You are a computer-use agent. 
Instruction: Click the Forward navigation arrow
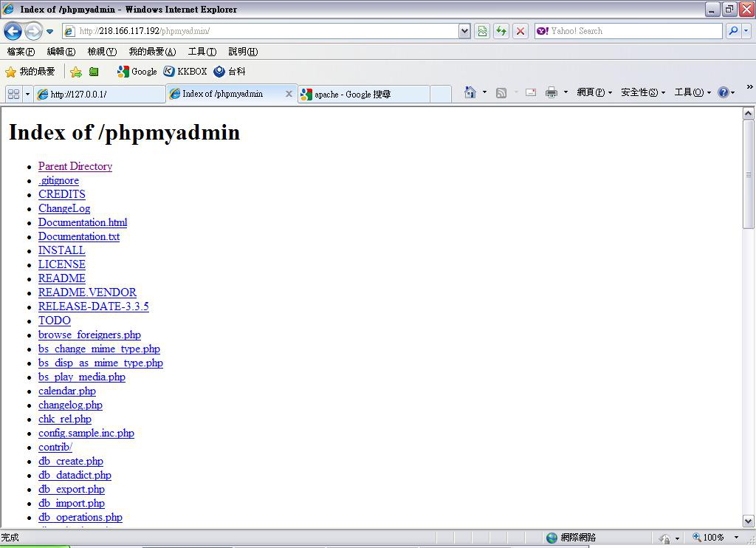coord(33,32)
